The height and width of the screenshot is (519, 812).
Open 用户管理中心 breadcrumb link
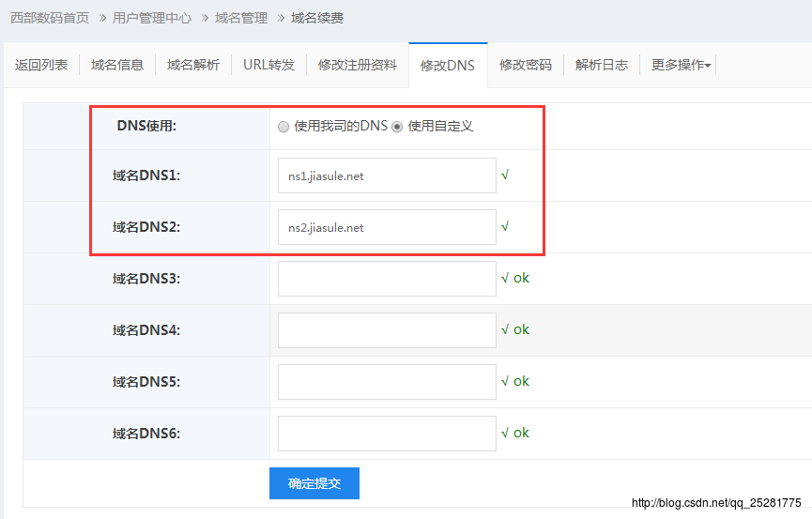[152, 18]
